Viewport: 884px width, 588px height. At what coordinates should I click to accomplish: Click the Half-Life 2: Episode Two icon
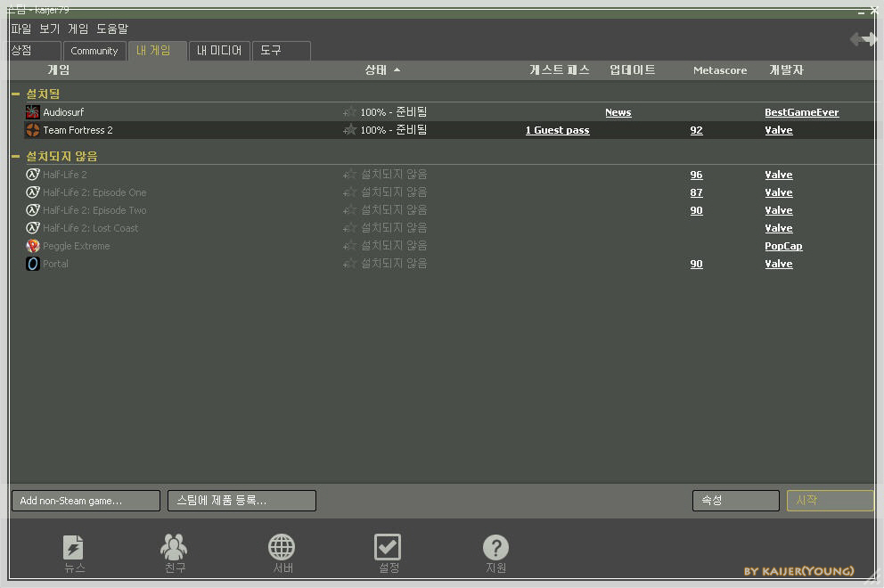(33, 209)
